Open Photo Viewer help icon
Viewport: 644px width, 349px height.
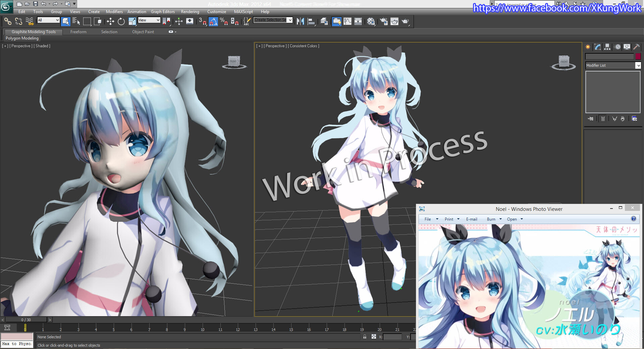634,219
